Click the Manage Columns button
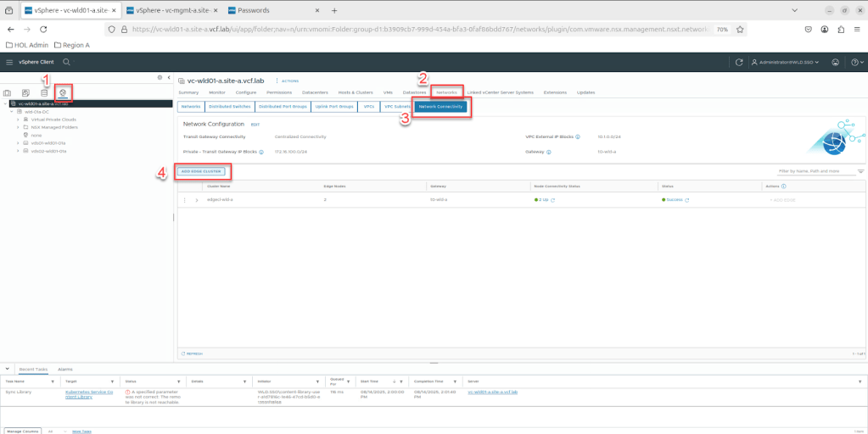The image size is (868, 434). (22, 431)
